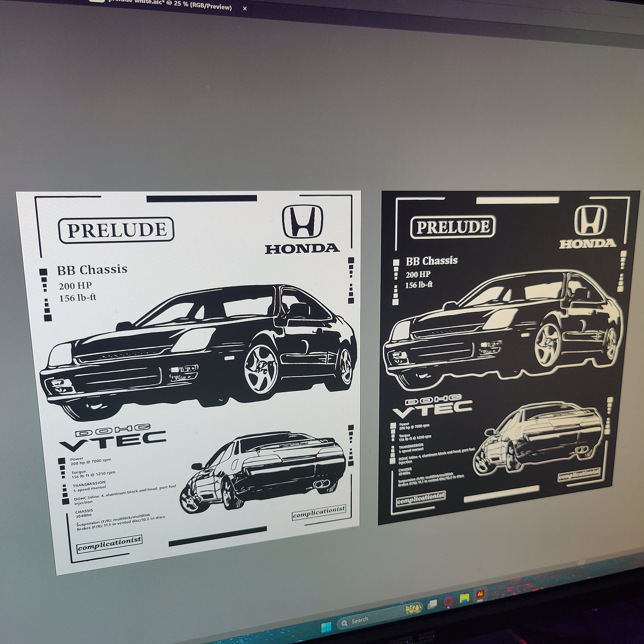This screenshot has width=644, height=644.
Task: Select the DOHC VTEC logo on white artboard
Action: pos(113,439)
